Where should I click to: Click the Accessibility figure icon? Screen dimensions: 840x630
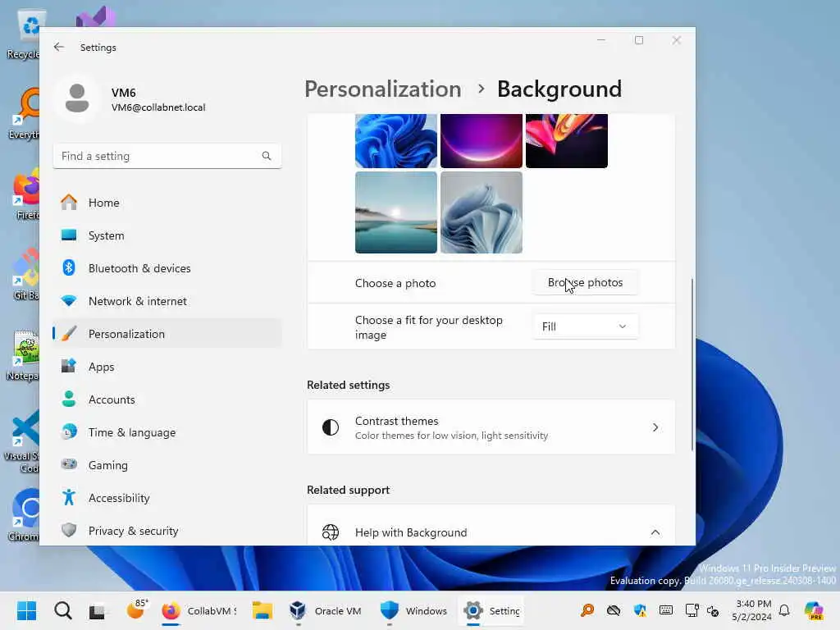pyautogui.click(x=69, y=498)
